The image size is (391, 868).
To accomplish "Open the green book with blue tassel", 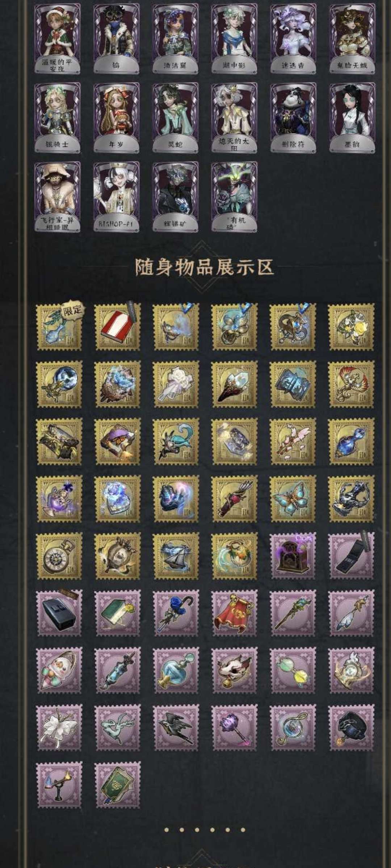I will [118, 785].
